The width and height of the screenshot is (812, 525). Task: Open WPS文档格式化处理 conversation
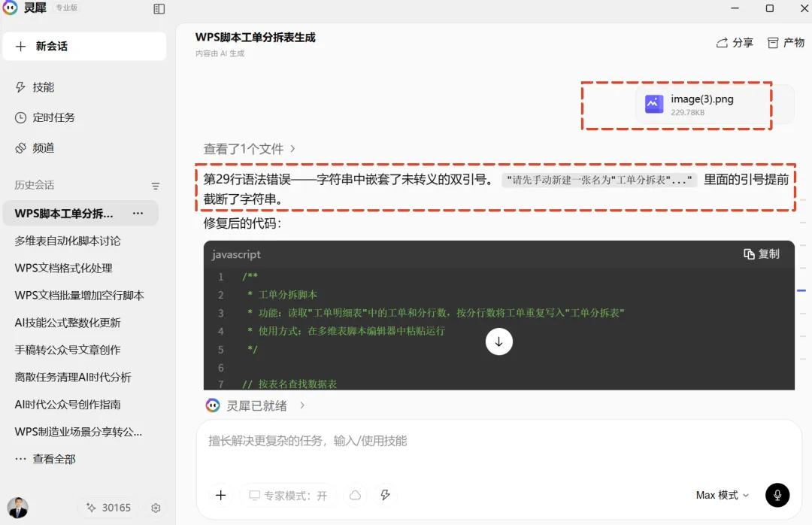(63, 268)
